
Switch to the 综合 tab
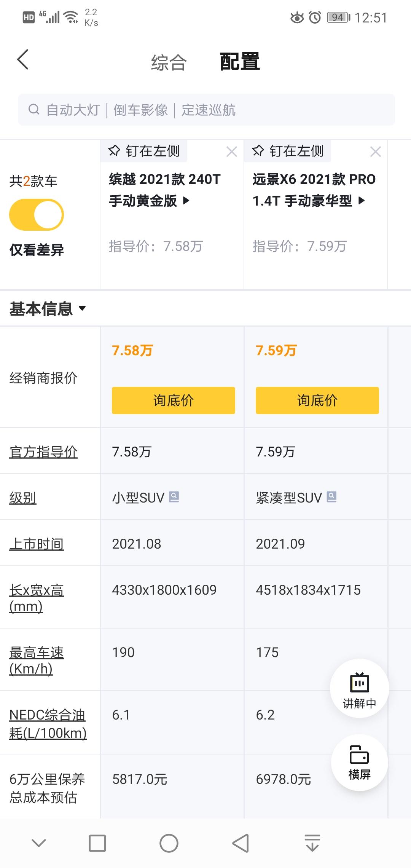(x=169, y=62)
